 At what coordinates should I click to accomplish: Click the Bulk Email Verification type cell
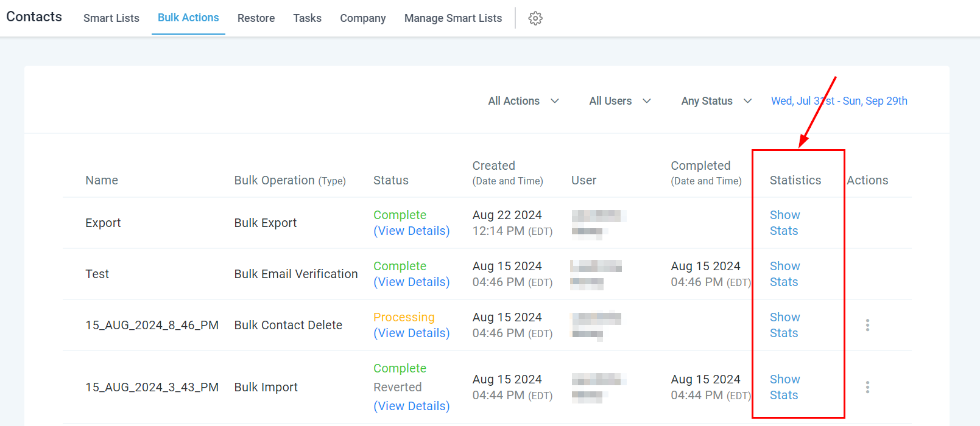pyautogui.click(x=296, y=274)
